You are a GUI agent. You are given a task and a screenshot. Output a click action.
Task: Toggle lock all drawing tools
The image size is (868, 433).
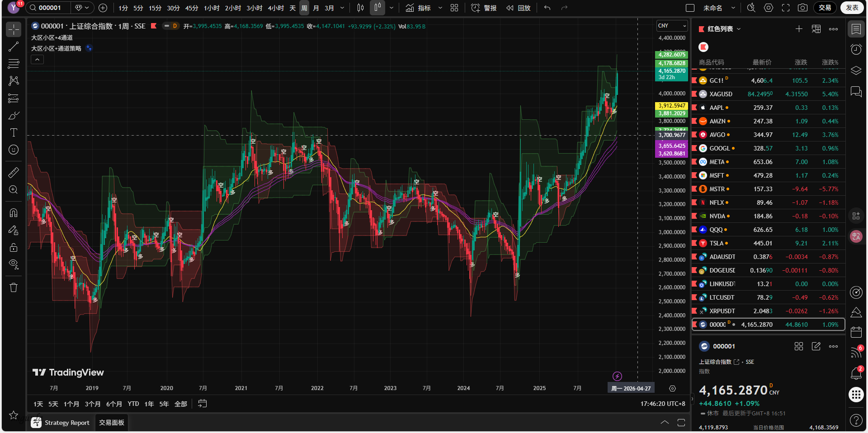(x=14, y=247)
